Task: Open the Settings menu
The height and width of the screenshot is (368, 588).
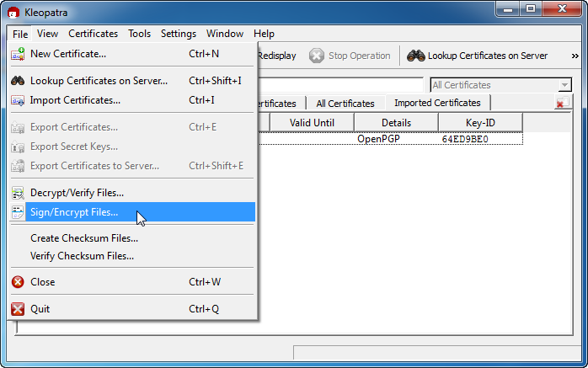Action: tap(178, 34)
